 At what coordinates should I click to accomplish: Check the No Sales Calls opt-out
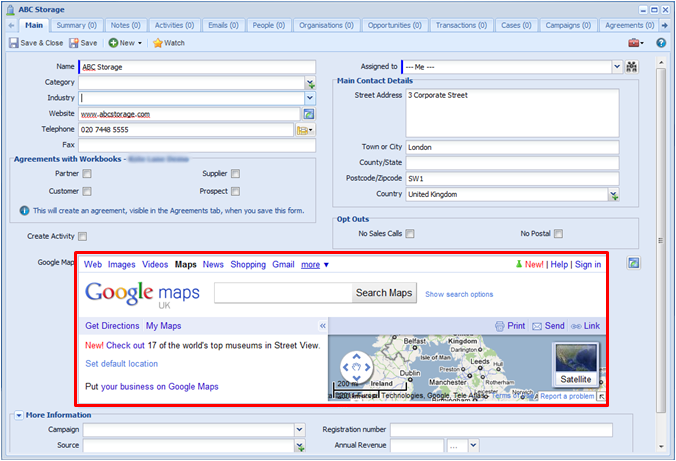[410, 233]
